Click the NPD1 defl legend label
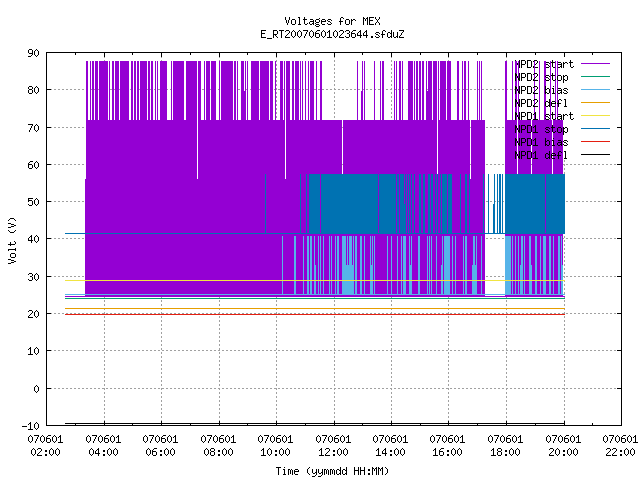The height and width of the screenshot is (480, 640). click(541, 156)
